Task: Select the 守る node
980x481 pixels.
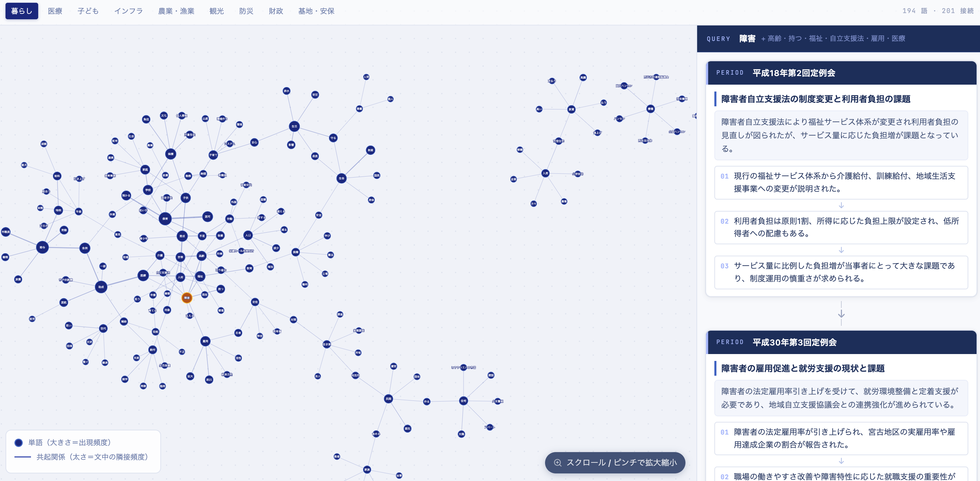Action: coord(333,138)
